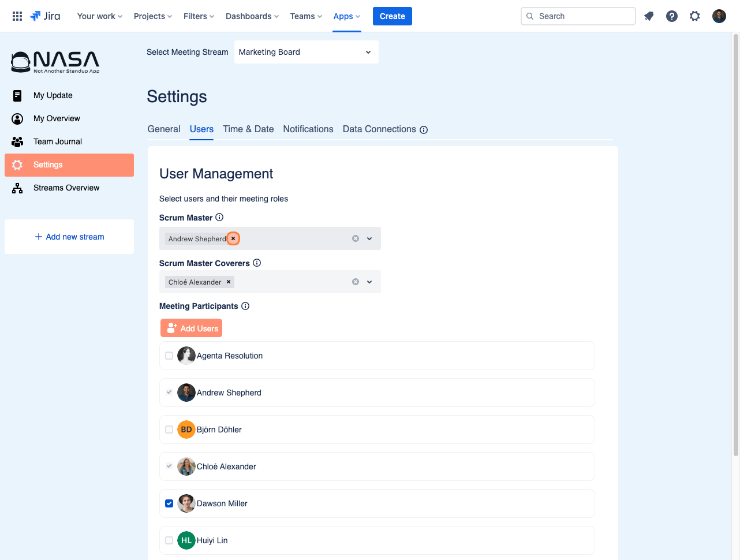Open the user profile avatar

click(x=719, y=16)
